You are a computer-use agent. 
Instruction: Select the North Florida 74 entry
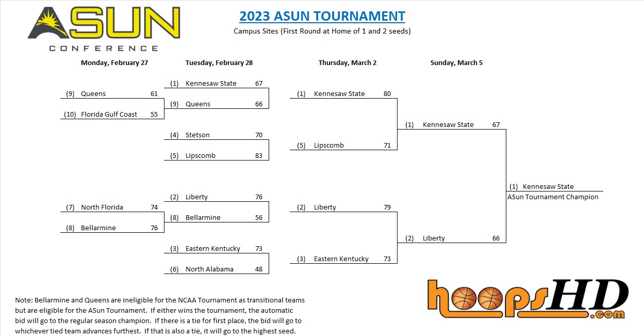tap(112, 207)
